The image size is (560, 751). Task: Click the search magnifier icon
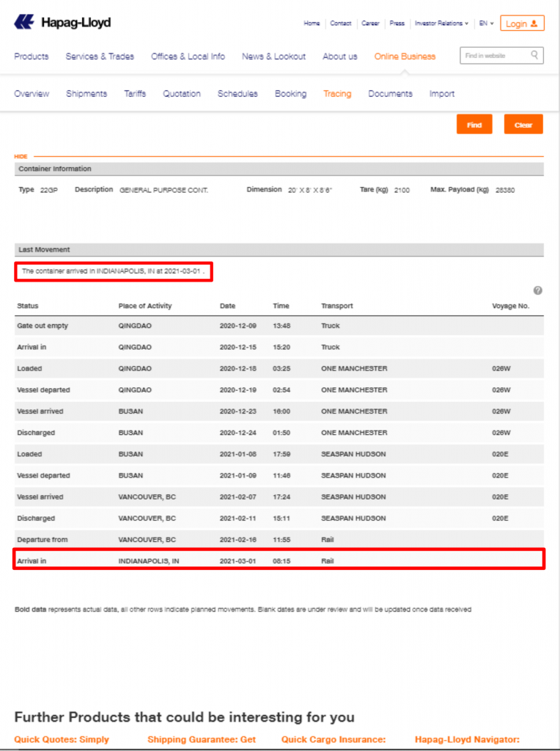(x=535, y=55)
